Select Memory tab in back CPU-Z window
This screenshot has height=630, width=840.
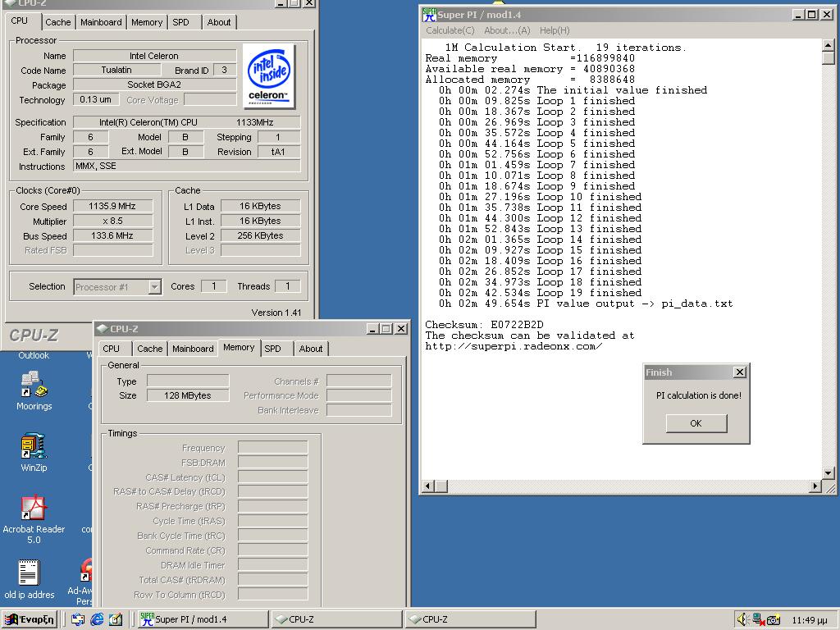146,22
